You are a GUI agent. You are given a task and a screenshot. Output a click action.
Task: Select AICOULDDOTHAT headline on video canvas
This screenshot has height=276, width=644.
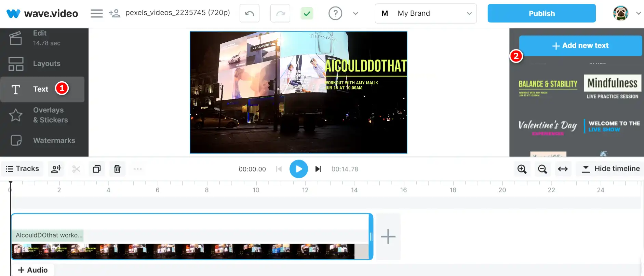point(366,66)
